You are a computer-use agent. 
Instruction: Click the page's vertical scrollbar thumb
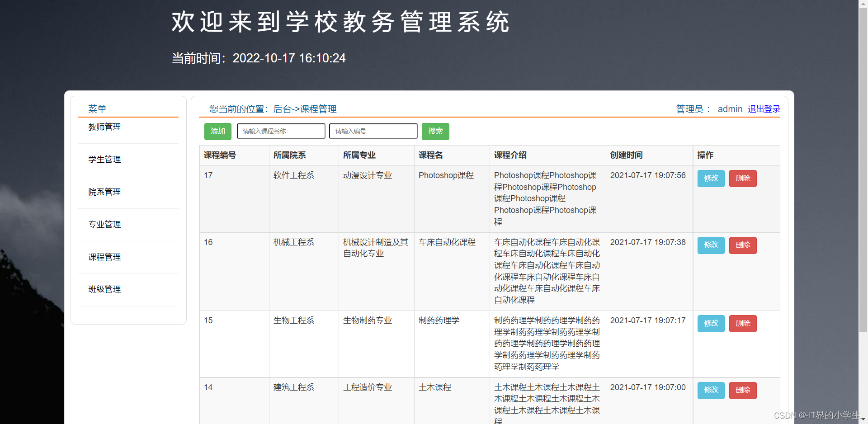point(863,170)
